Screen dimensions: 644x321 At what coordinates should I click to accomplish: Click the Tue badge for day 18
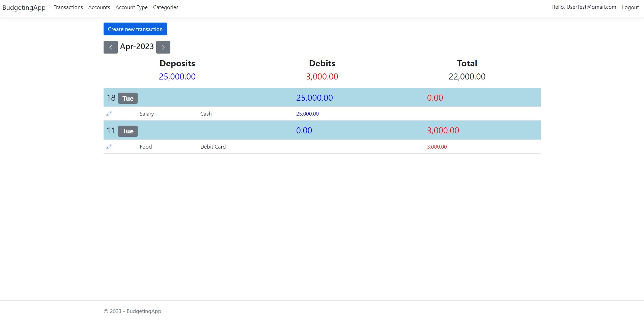[128, 98]
